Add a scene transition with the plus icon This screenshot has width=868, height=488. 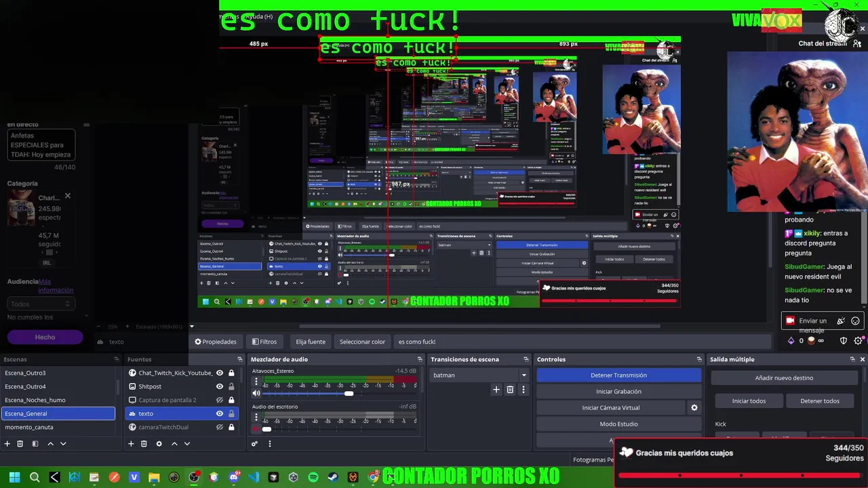(496, 390)
